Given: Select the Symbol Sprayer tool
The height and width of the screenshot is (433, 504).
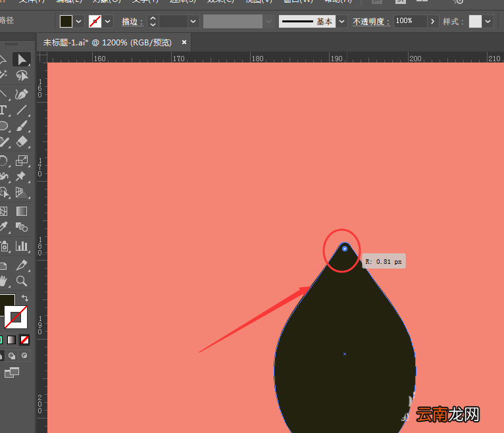Looking at the screenshot, I should coord(4,246).
